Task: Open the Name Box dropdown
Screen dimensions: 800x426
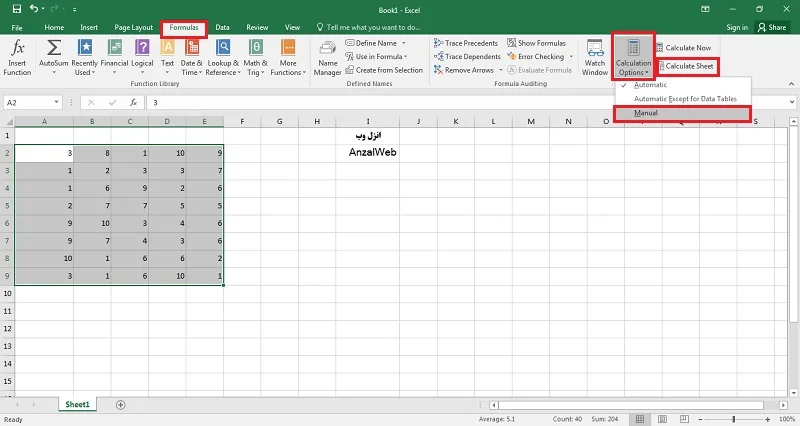Action: pyautogui.click(x=56, y=103)
